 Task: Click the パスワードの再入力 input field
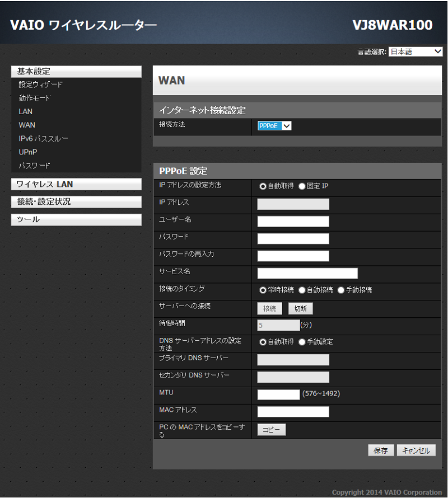pos(293,256)
